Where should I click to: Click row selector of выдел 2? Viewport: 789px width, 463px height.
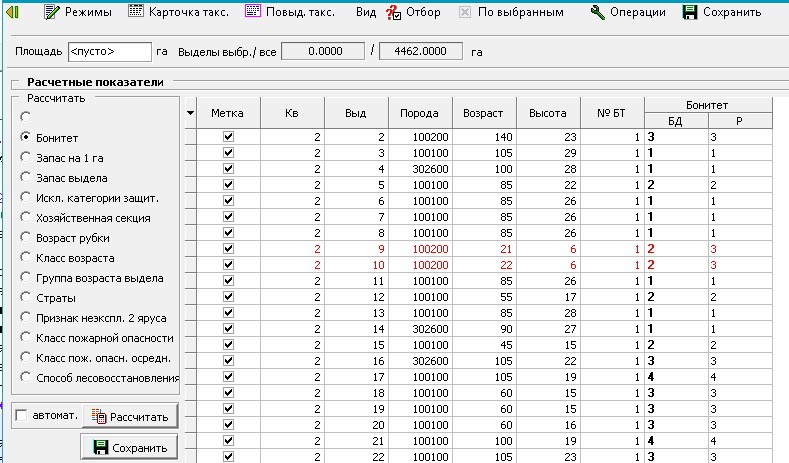(x=190, y=137)
